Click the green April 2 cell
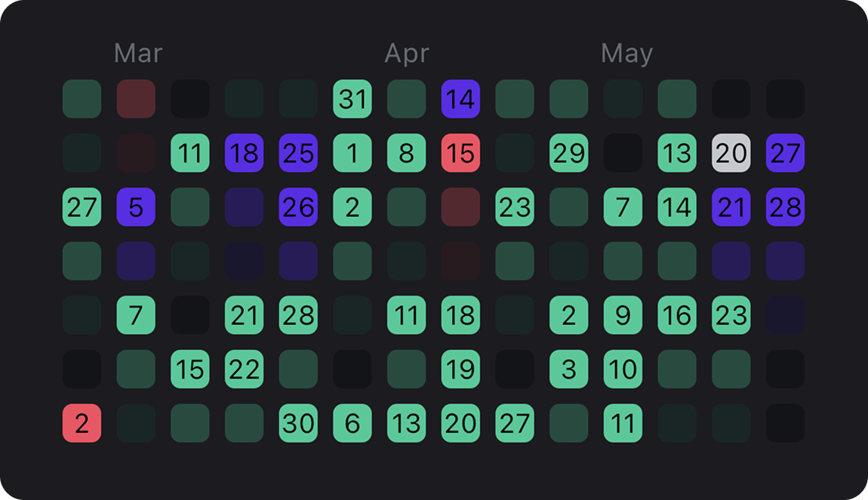868x500 pixels. pos(352,207)
